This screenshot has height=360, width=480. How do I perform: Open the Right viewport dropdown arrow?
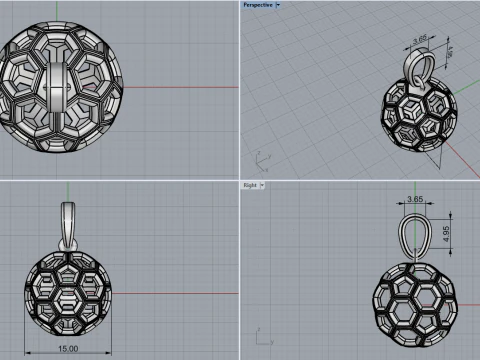coord(262,185)
